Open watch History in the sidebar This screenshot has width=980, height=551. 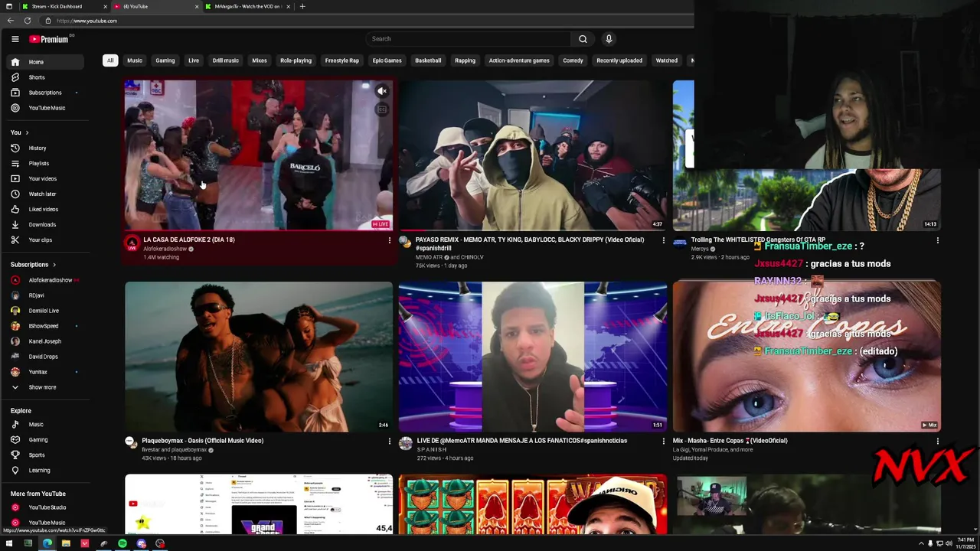45,148
